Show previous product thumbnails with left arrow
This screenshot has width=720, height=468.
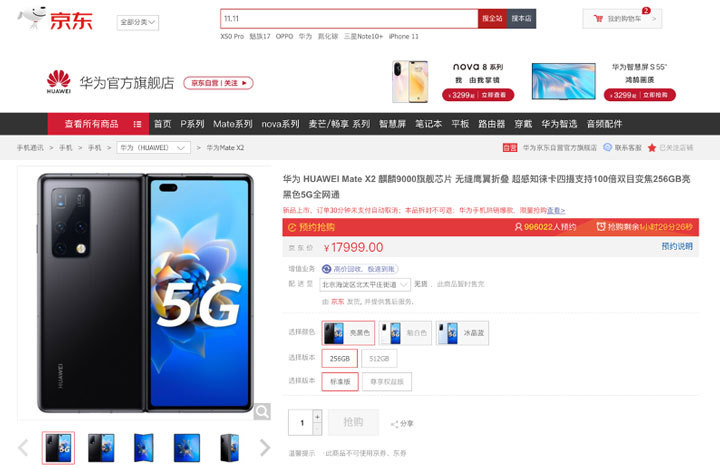point(23,447)
